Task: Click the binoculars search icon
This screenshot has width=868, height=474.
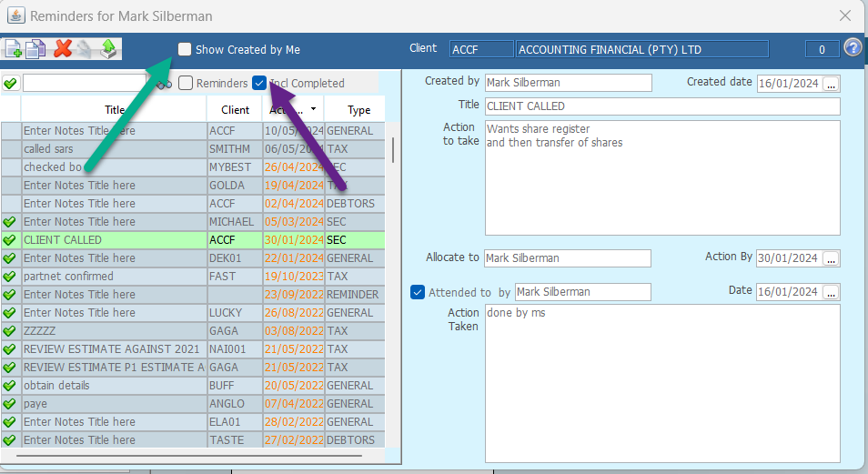Action: (164, 84)
